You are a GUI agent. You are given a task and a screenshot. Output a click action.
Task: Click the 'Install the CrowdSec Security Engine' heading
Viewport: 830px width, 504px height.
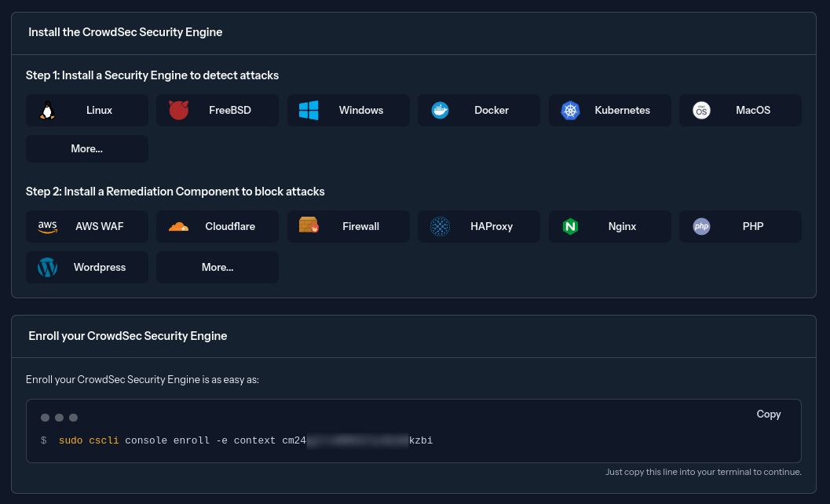(x=126, y=32)
